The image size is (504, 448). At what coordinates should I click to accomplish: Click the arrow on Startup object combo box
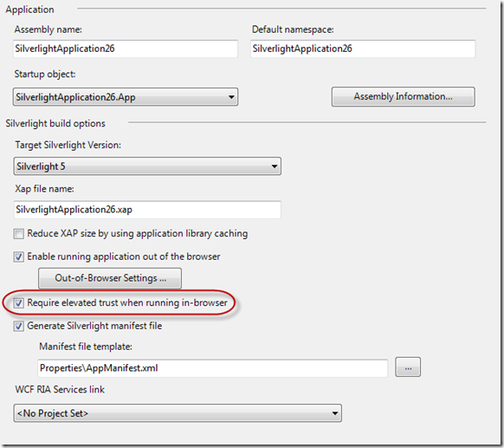pyautogui.click(x=231, y=97)
